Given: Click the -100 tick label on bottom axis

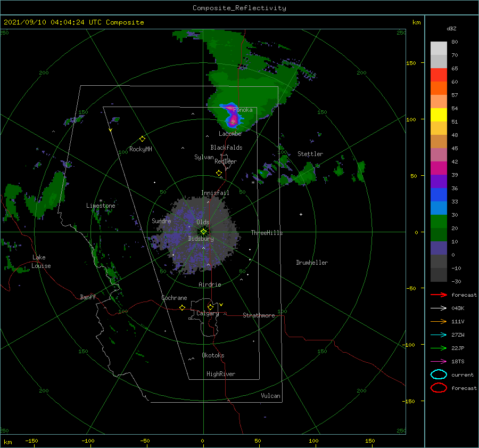Looking at the screenshot, I should tap(88, 441).
